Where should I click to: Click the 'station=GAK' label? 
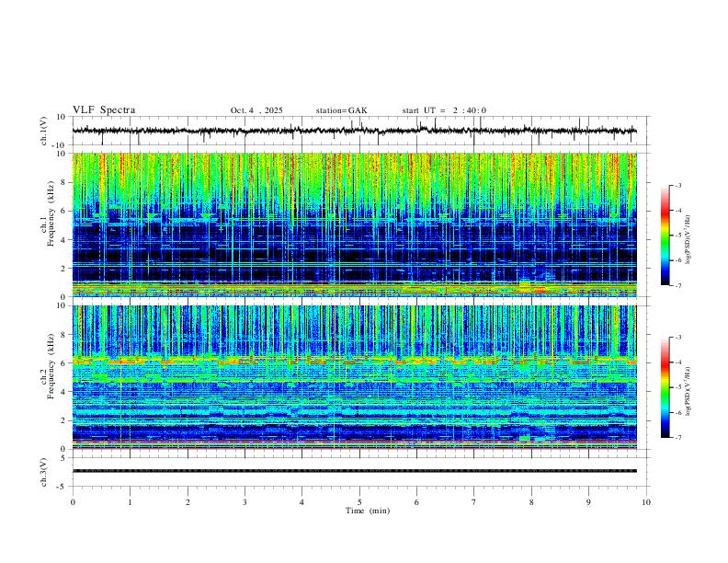[x=341, y=110]
